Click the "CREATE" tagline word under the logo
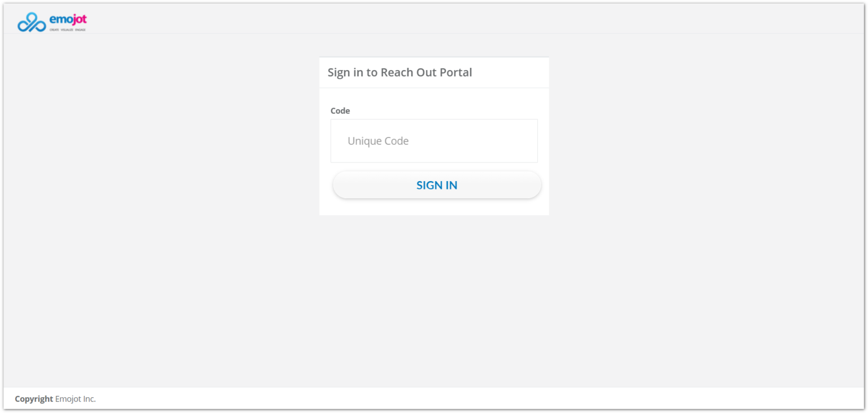Image resolution: width=868 pixels, height=413 pixels. click(x=54, y=29)
